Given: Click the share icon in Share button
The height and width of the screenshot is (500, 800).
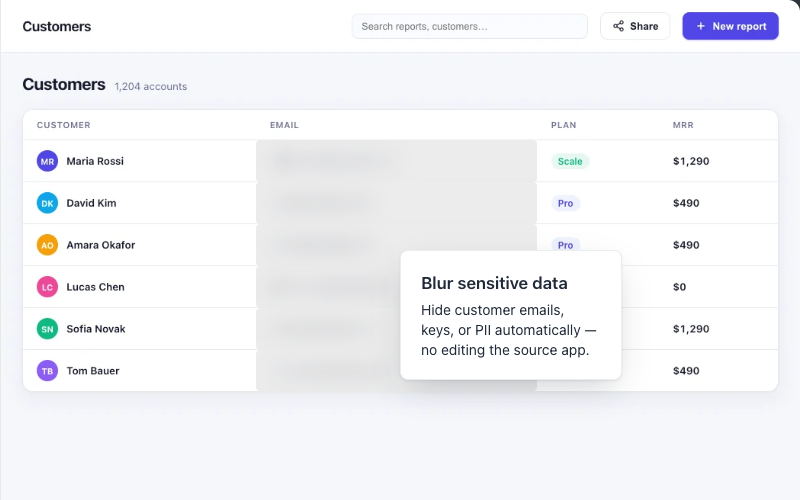Looking at the screenshot, I should (x=618, y=26).
